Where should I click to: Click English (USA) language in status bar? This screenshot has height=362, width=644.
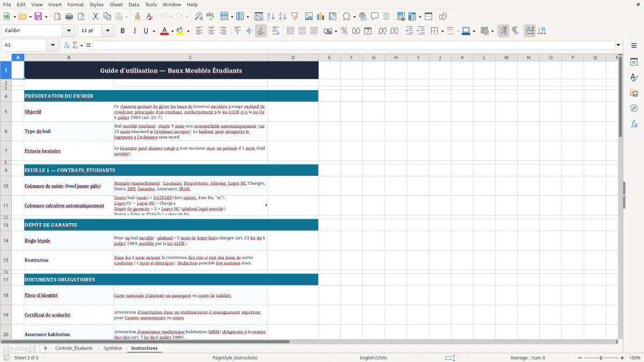pyautogui.click(x=373, y=358)
